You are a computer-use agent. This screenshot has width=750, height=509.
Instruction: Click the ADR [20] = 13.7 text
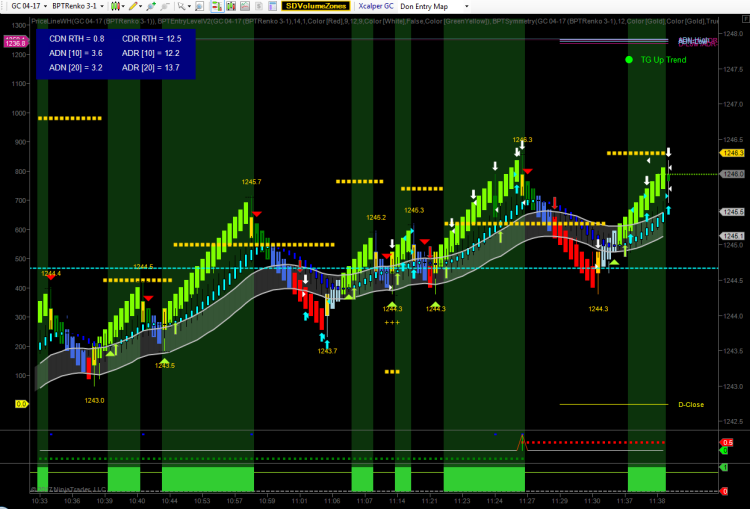pyautogui.click(x=151, y=67)
